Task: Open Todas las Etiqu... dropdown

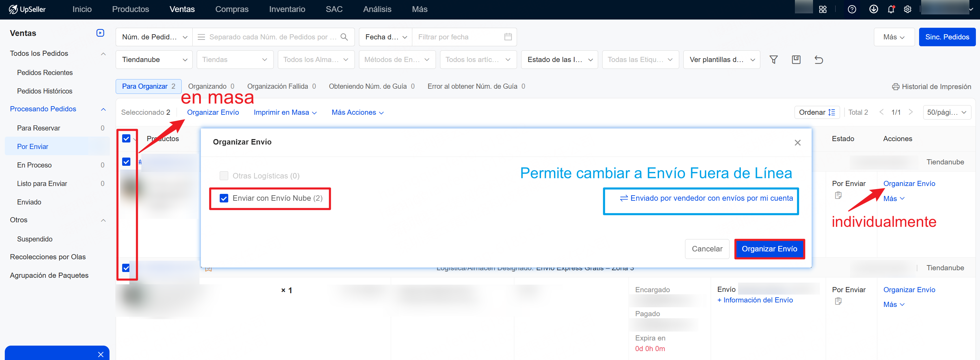Action: tap(640, 59)
